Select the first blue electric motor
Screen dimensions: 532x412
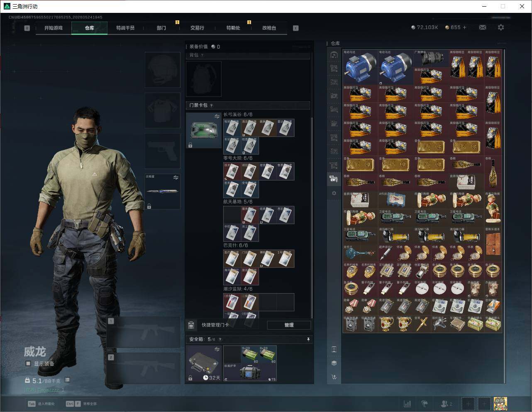(360, 67)
